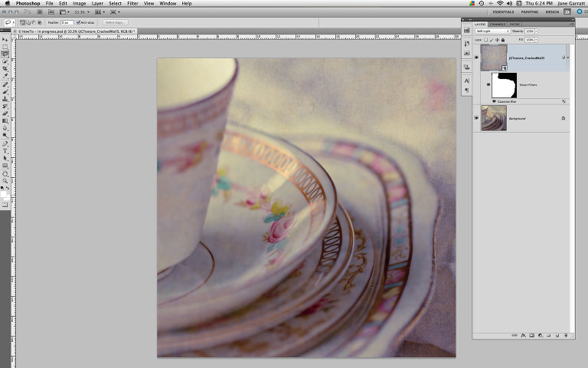Screen dimensions: 588x368
Task: Open the Filter menu
Action: click(132, 3)
